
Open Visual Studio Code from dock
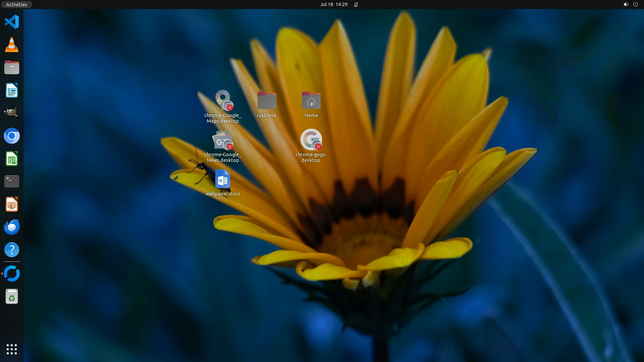(x=12, y=22)
